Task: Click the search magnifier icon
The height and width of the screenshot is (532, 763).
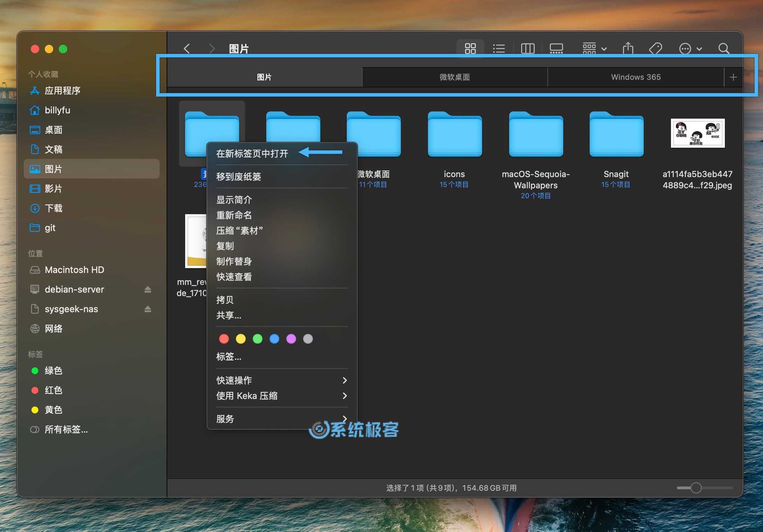Action: pyautogui.click(x=724, y=48)
